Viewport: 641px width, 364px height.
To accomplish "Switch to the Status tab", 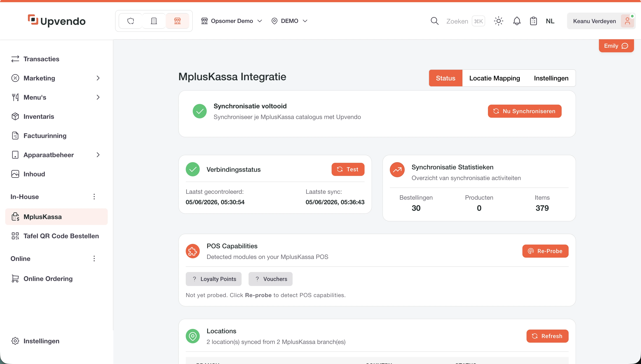I will click(x=445, y=78).
